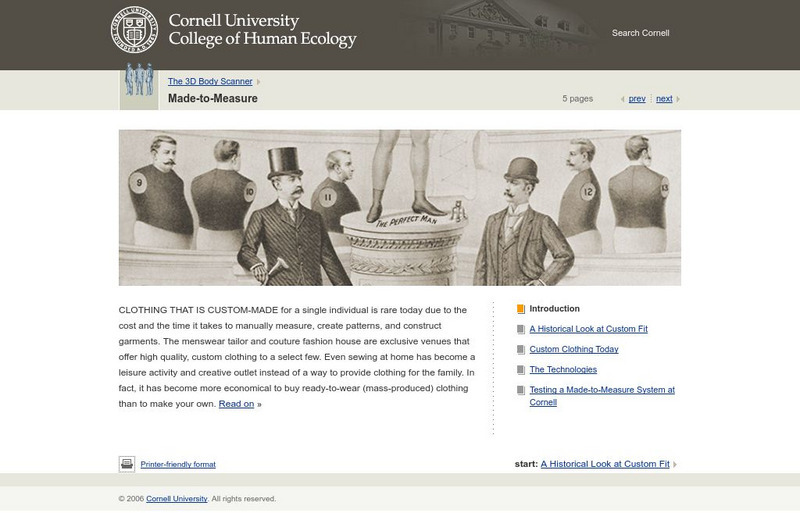Click page icon beside A Historical Look sidebar link
Image resolution: width=800 pixels, height=513 pixels.
coord(520,329)
